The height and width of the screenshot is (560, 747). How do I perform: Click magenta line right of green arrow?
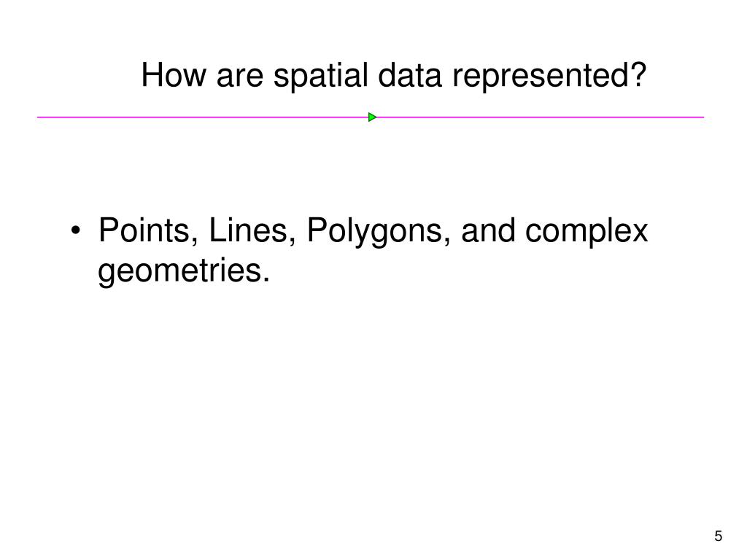pyautogui.click(x=541, y=117)
